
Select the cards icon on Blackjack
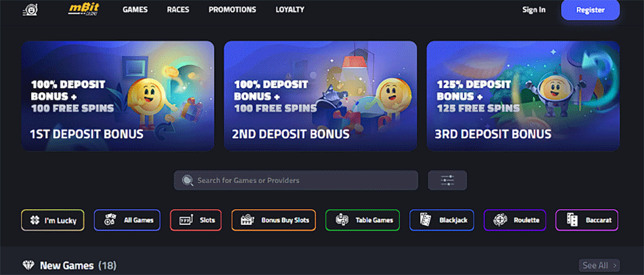(x=426, y=220)
